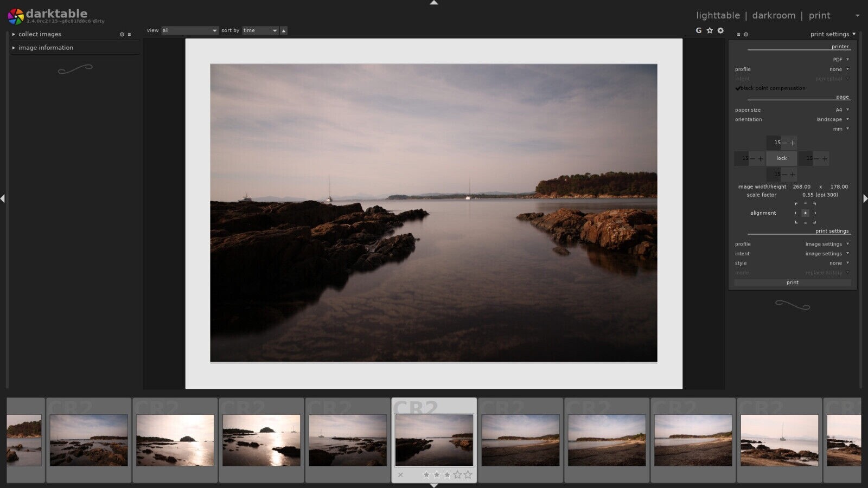Screen dimensions: 868x488
Task: Toggle the margin lock button
Action: 781,158
